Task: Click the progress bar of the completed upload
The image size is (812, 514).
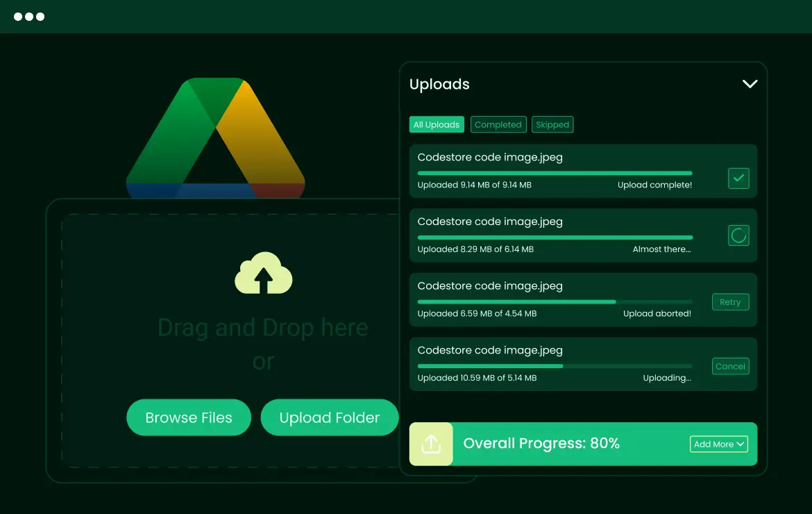Action: [555, 173]
